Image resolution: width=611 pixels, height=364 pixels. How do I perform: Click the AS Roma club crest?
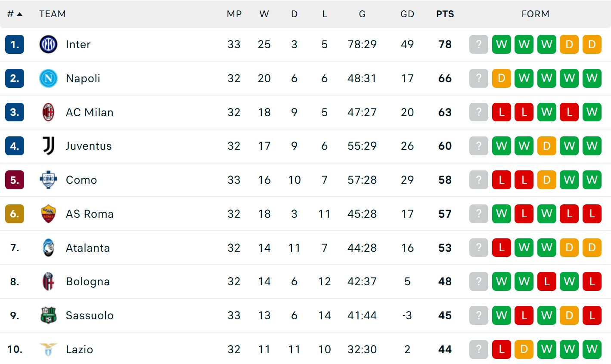(48, 214)
